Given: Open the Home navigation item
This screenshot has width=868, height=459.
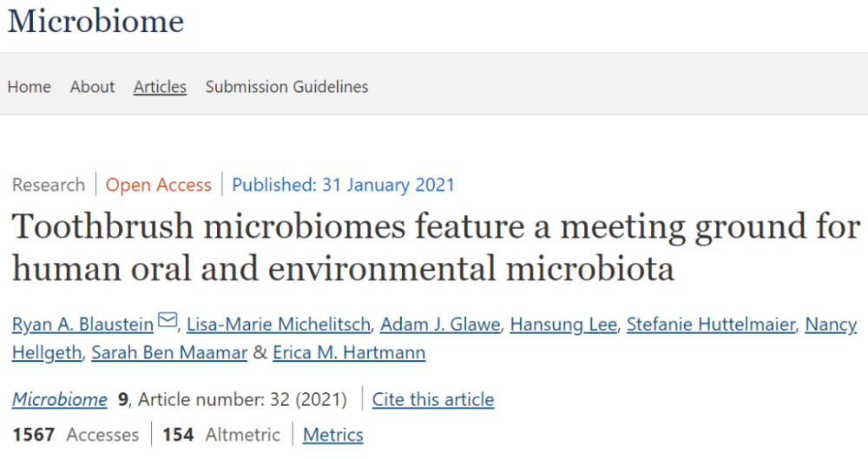Looking at the screenshot, I should click(29, 87).
